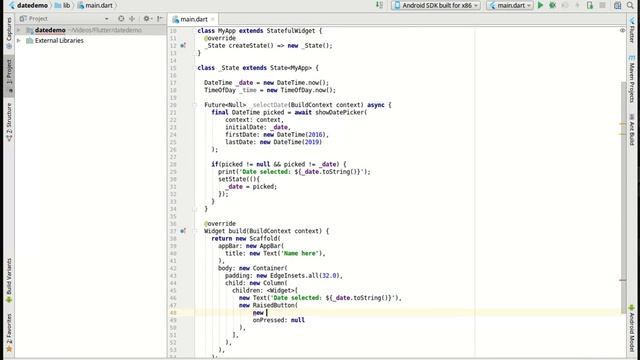Click the Stop square button in toolbar
Screen dimensions: 640x360
click(x=602, y=5)
